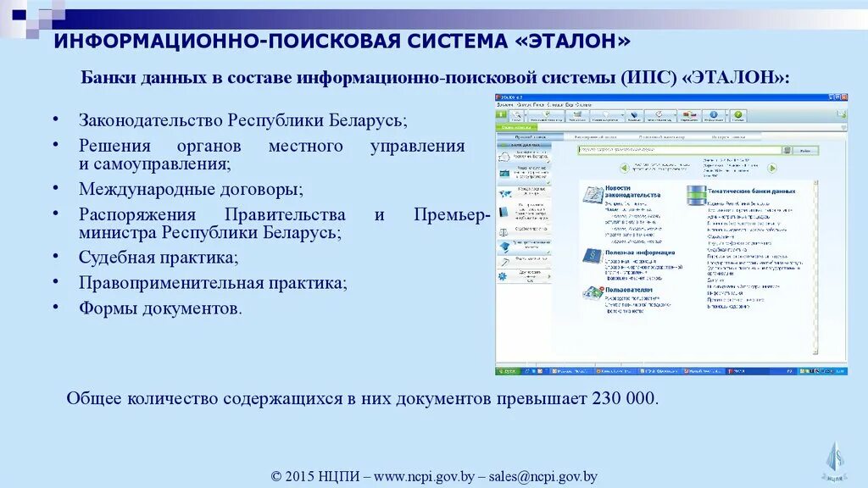This screenshot has height=488, width=868.
Task: Select the gavel data bank in sidebar
Action: [505, 263]
